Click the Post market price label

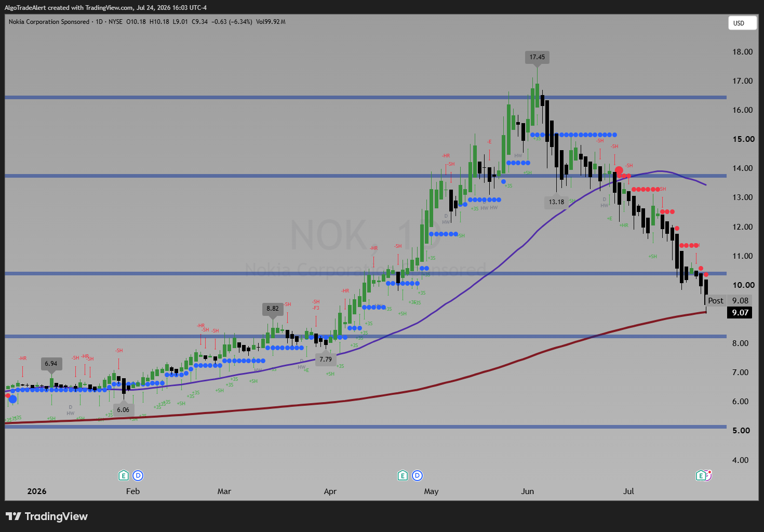(715, 300)
